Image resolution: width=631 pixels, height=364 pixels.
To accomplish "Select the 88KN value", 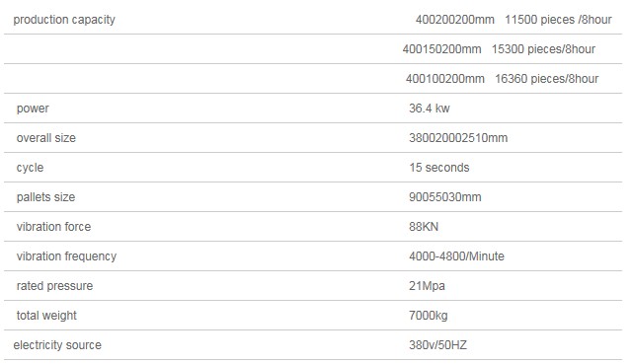I will (x=424, y=227).
